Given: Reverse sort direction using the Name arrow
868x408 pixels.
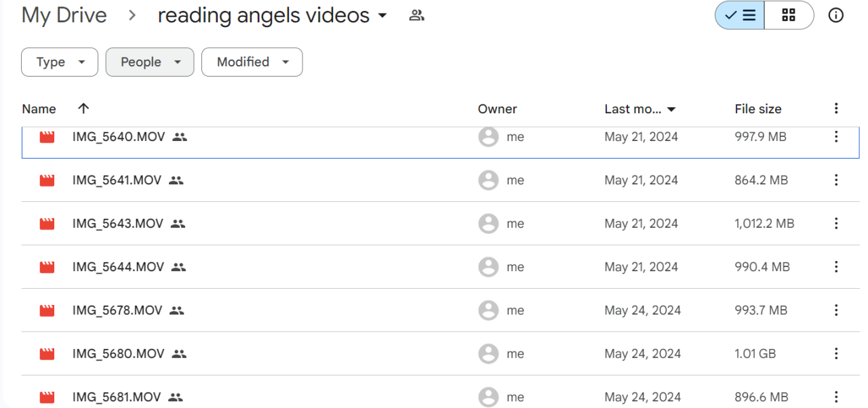Looking at the screenshot, I should tap(83, 108).
